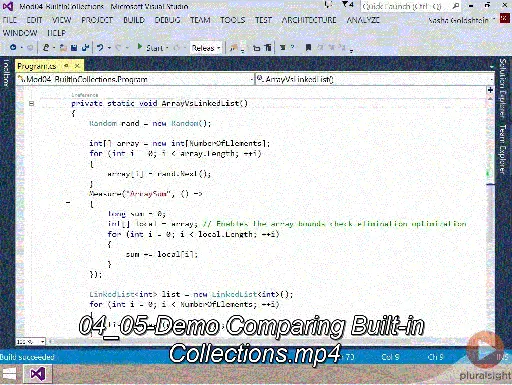Open the WINDOW menu

tap(20, 33)
